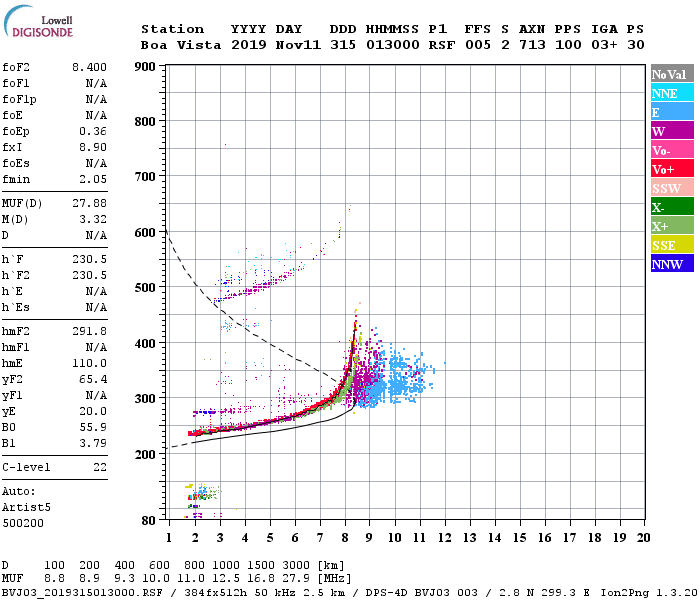Click the yE value 20.0

93,412
